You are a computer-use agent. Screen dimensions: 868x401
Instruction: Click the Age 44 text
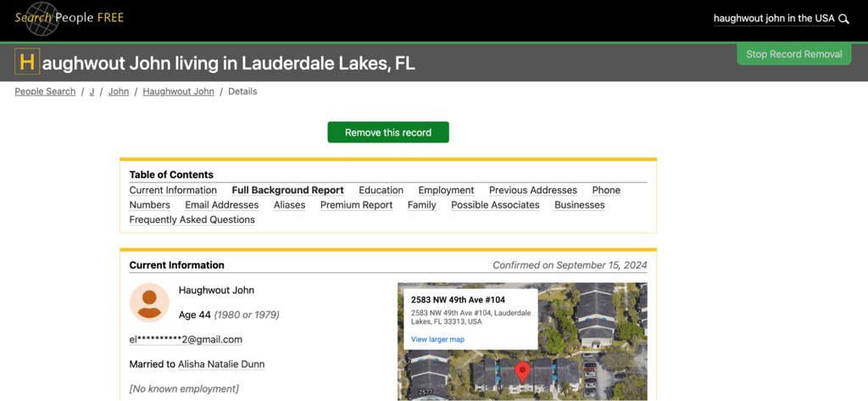pos(195,315)
